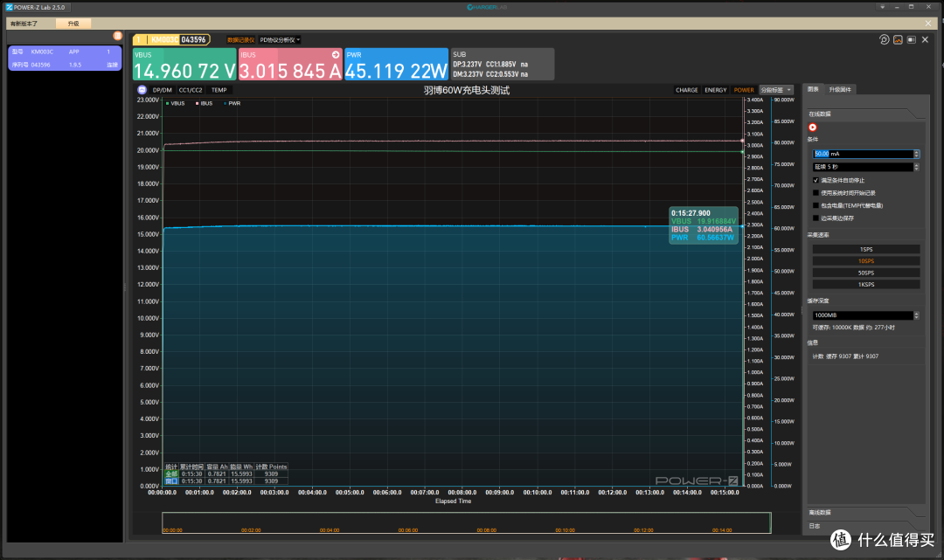The image size is (944, 560).
Task: Select the 1 KM003C 043596 device tab
Action: 171,39
